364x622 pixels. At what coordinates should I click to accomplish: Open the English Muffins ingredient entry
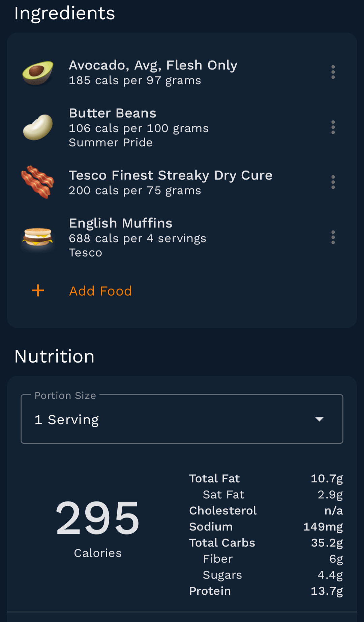coord(121,223)
